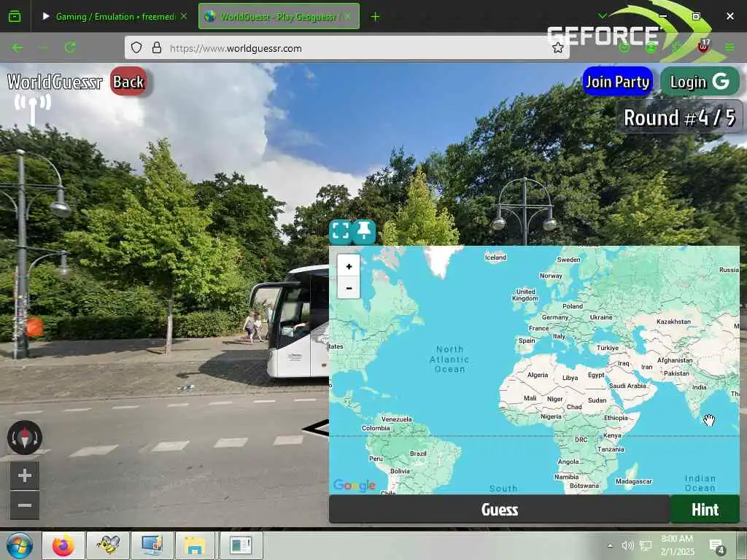Reload the current page
The height and width of the screenshot is (560, 747).
(x=71, y=47)
